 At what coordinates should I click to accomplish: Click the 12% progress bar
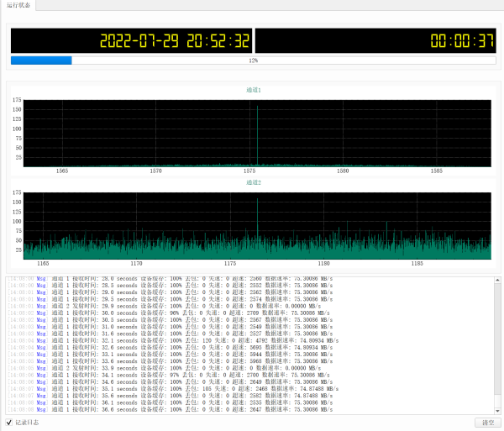(252, 60)
